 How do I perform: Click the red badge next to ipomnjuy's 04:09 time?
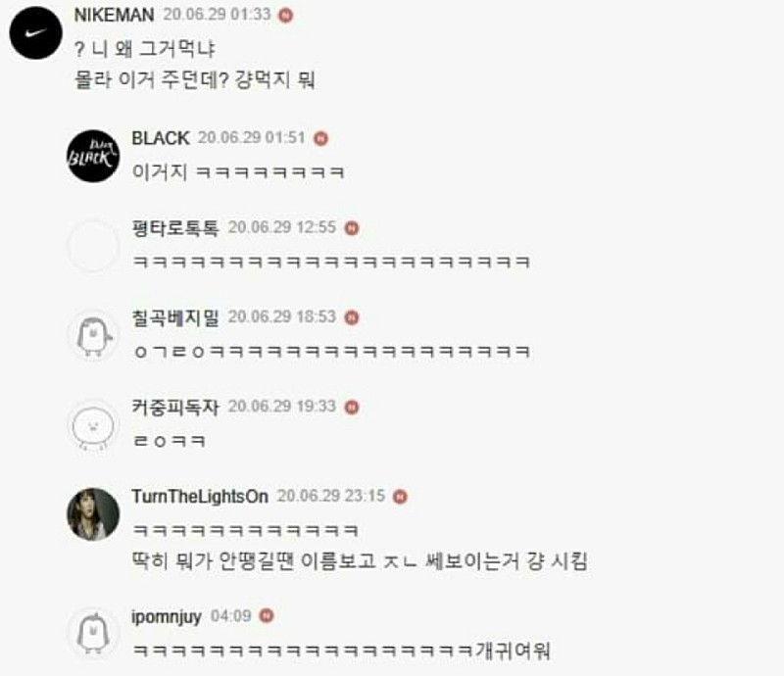click(x=267, y=616)
